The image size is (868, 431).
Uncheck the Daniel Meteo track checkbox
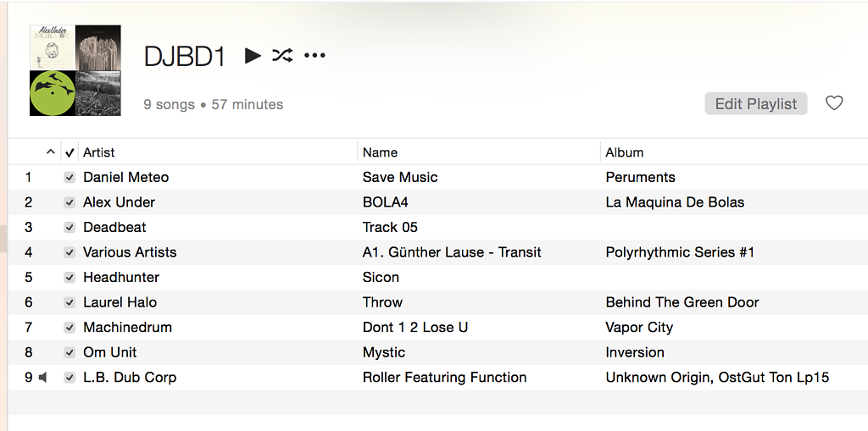(70, 178)
